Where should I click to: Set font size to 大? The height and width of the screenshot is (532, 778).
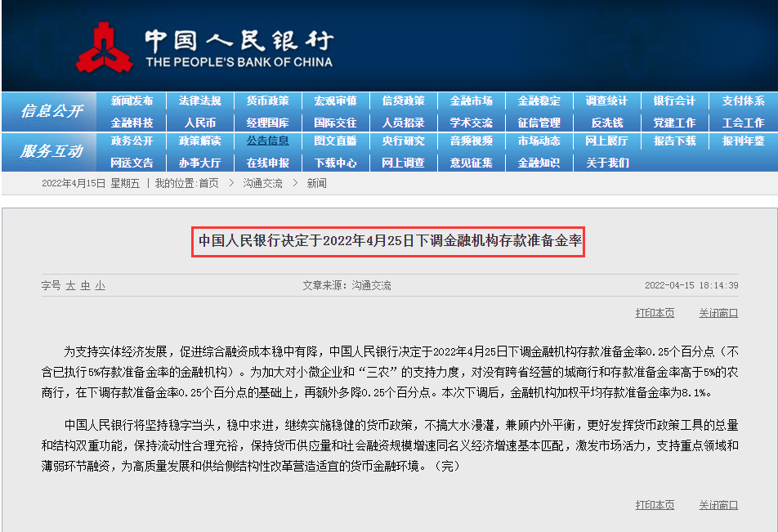tap(70, 285)
